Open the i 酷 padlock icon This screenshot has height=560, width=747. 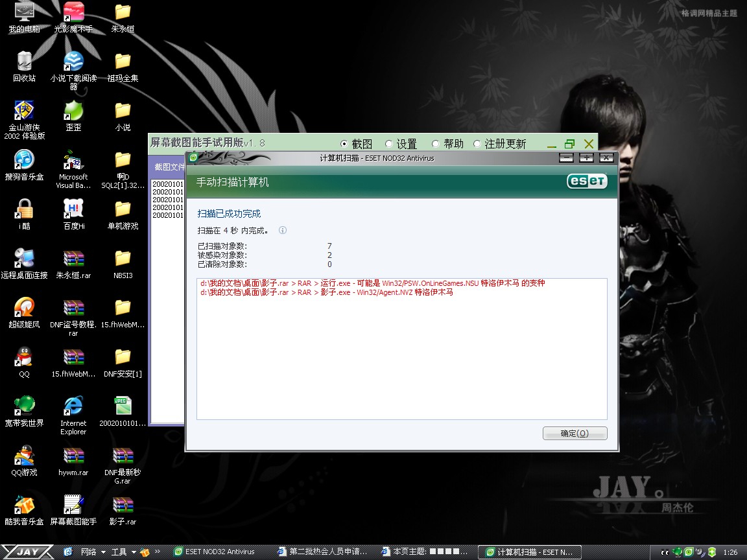point(24,215)
